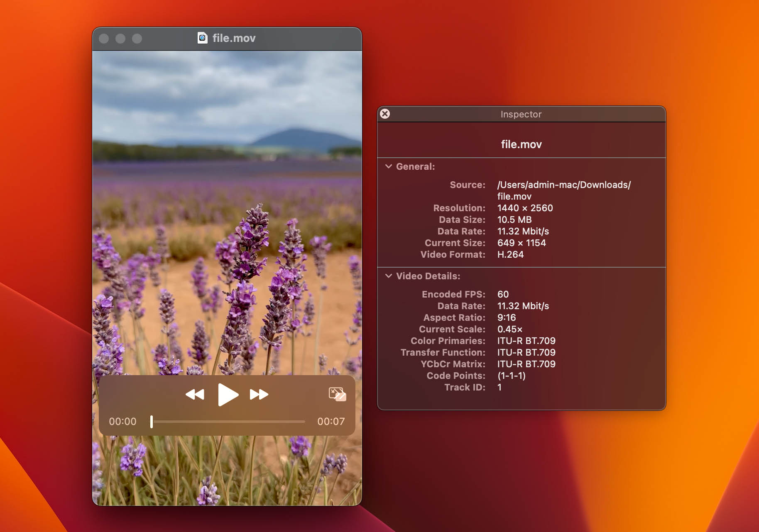The image size is (759, 532).
Task: Select General Data Rate value 11.32 Mbit/s
Action: point(523,231)
